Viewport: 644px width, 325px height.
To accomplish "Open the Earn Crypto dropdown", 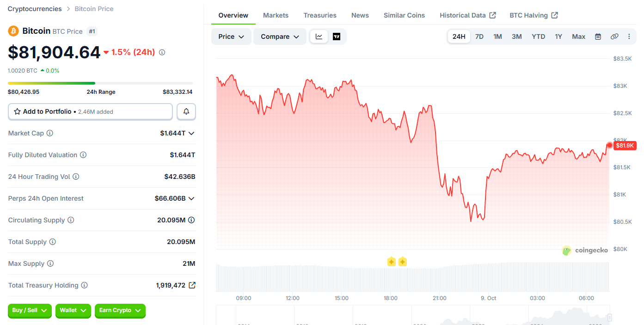I will [120, 311].
